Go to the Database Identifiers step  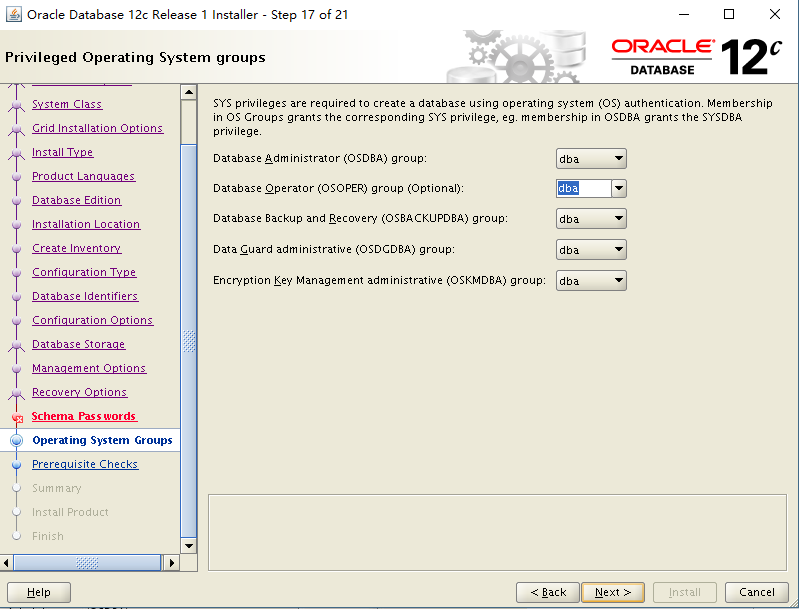pos(85,296)
